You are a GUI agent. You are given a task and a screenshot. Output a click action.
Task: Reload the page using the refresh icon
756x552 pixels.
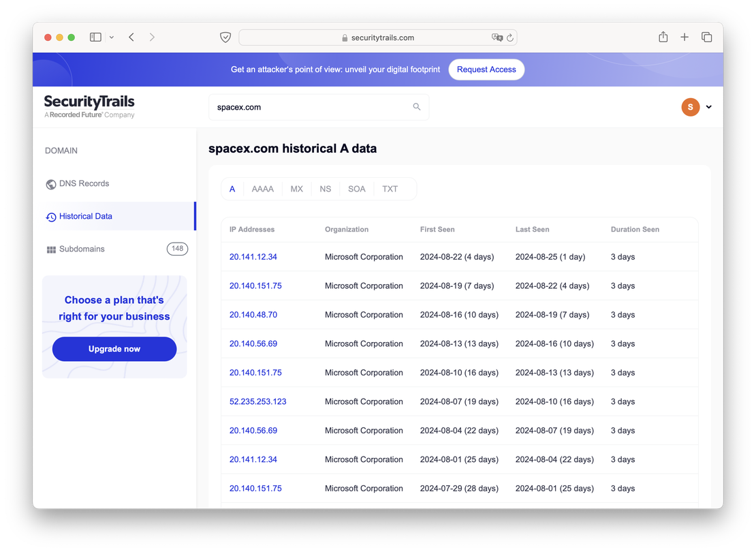(x=511, y=37)
